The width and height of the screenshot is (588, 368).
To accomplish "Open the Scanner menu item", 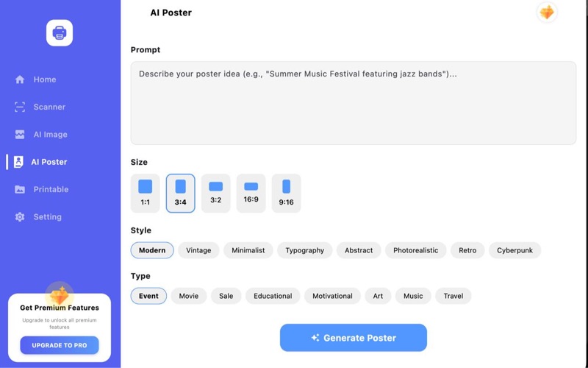I will pyautogui.click(x=49, y=107).
